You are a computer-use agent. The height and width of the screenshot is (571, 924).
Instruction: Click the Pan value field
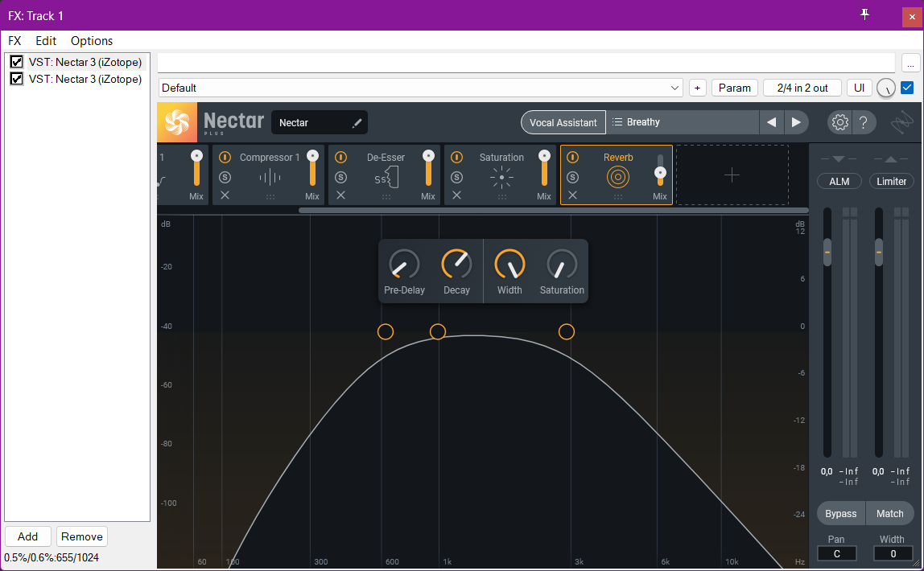pos(836,553)
